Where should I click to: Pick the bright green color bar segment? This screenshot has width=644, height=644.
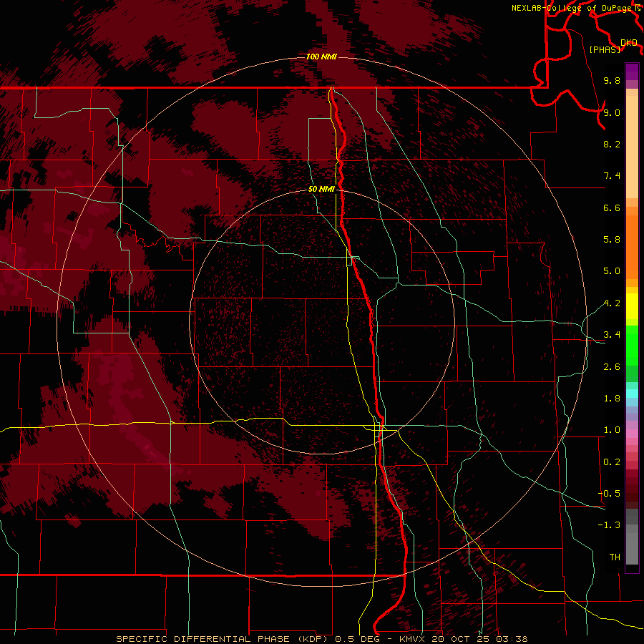(632, 346)
